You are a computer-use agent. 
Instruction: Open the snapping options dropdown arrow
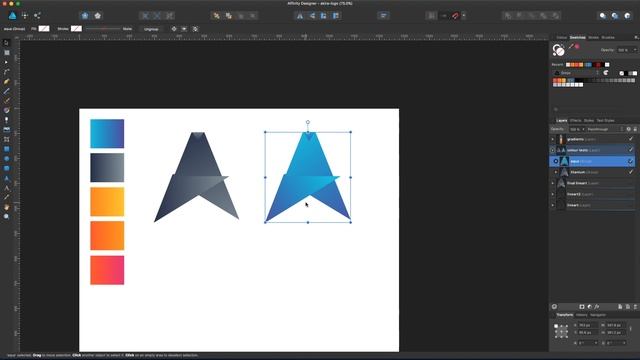point(464,16)
